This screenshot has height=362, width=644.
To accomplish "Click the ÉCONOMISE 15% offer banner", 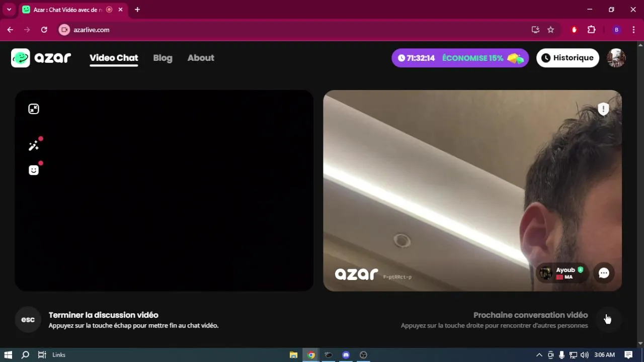I will click(x=460, y=58).
